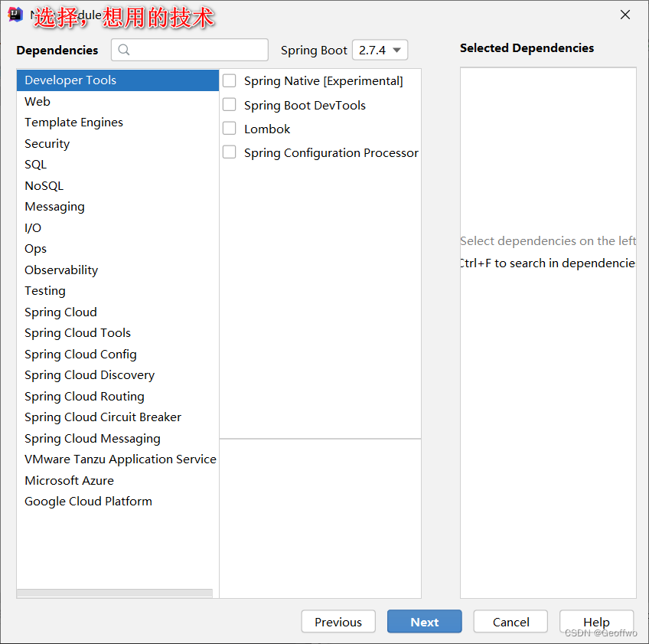This screenshot has width=649, height=644.
Task: Open Spring Cloud Config category
Action: [118, 354]
